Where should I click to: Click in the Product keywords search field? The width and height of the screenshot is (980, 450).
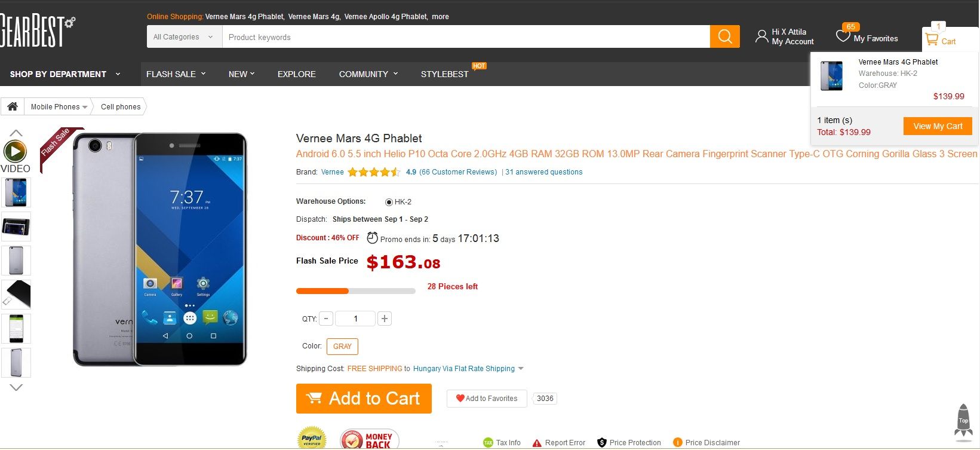pos(466,36)
